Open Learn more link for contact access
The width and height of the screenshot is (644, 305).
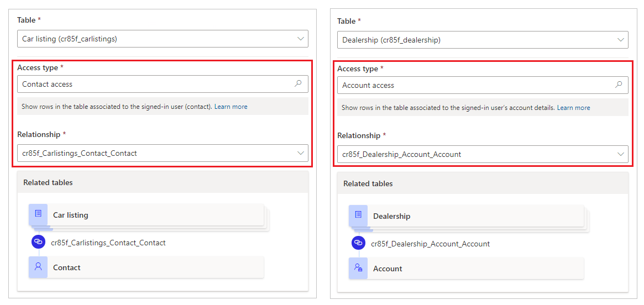point(231,106)
